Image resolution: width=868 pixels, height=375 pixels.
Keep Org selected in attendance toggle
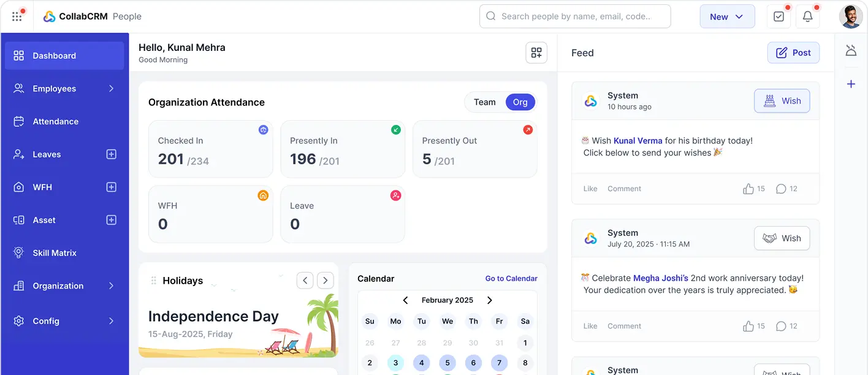[520, 102]
